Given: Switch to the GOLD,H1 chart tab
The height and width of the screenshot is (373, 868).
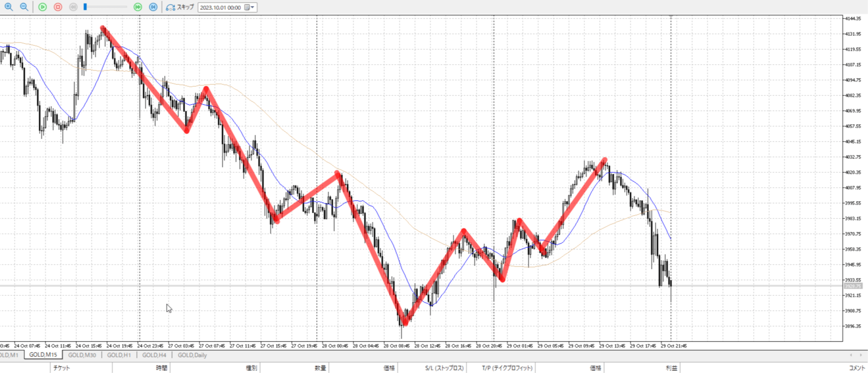Looking at the screenshot, I should coord(119,355).
